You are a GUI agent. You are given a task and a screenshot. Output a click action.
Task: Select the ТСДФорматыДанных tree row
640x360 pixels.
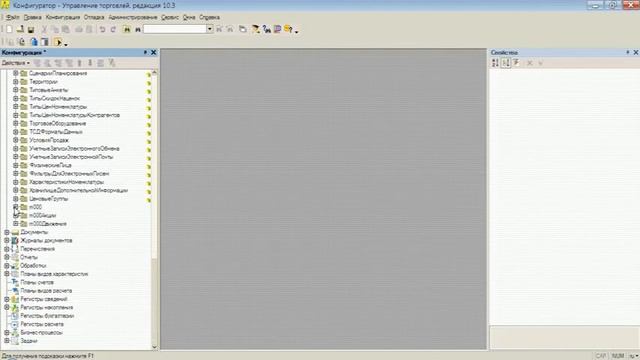(56, 132)
